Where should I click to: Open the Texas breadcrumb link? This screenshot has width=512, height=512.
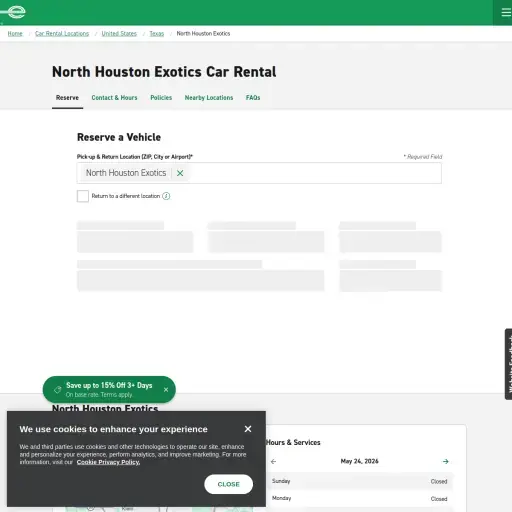pos(157,34)
